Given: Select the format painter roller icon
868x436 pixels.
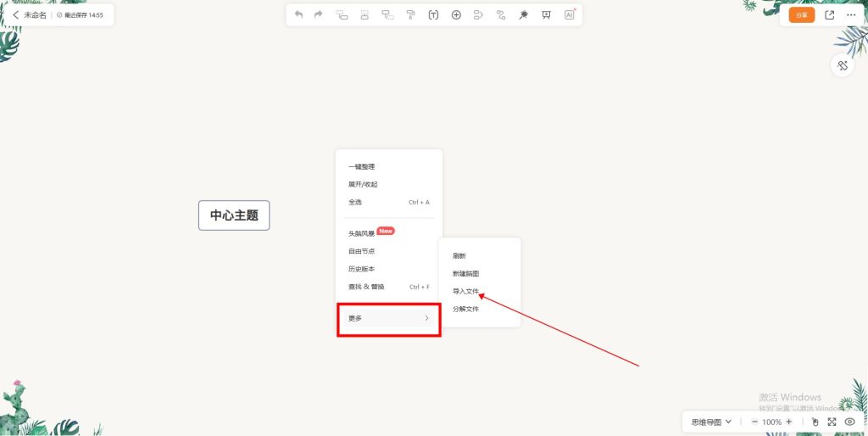Looking at the screenshot, I should [x=411, y=15].
